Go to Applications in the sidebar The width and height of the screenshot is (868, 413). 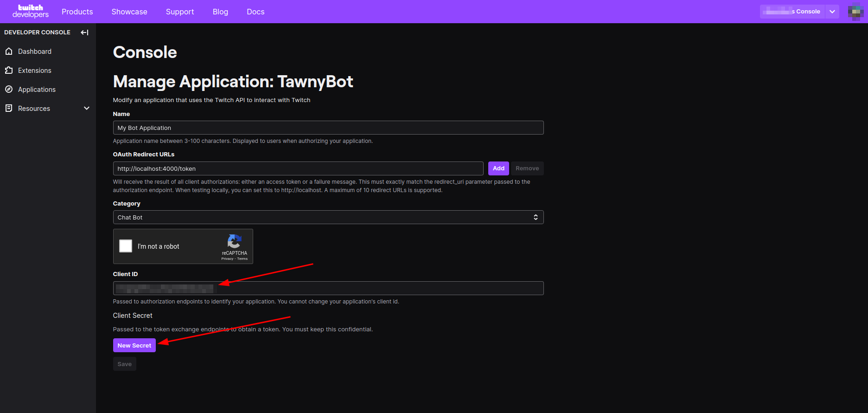[x=37, y=90]
